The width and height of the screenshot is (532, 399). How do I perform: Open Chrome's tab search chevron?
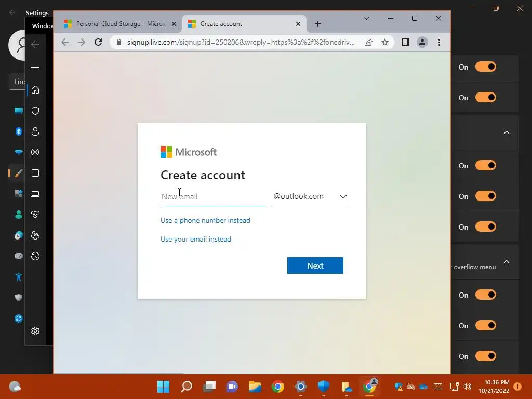[367, 18]
